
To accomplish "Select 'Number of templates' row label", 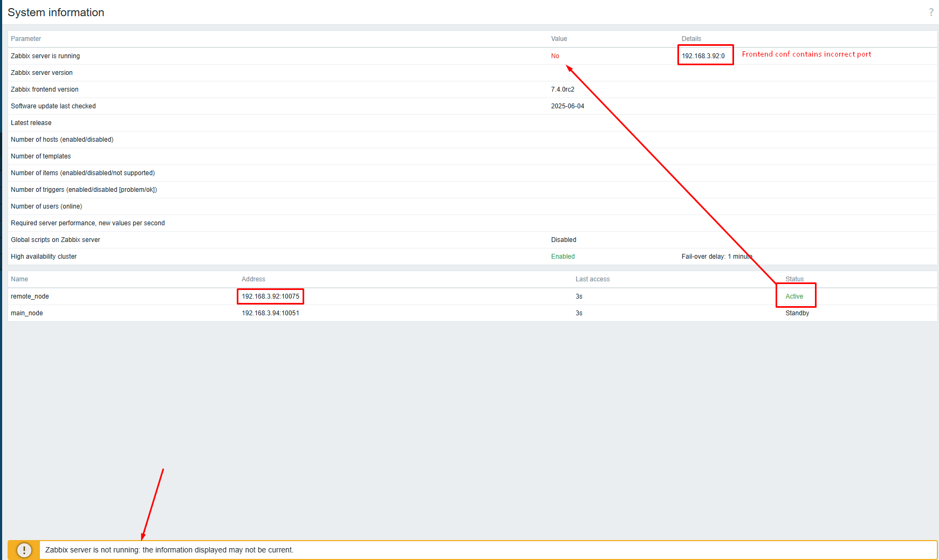I will [41, 156].
